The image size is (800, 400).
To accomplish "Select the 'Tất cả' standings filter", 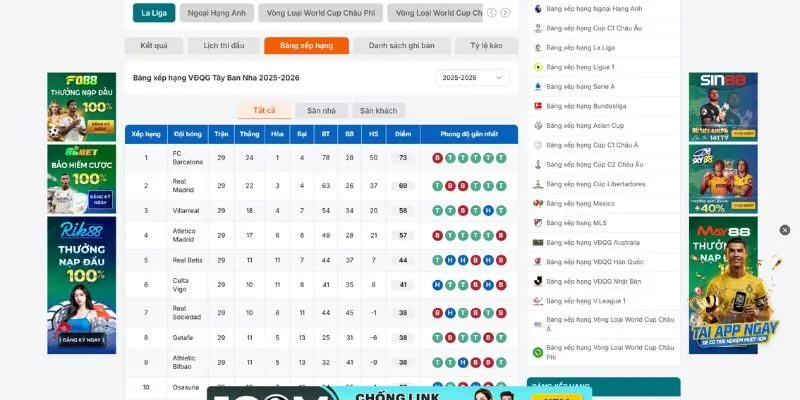I will [x=264, y=110].
